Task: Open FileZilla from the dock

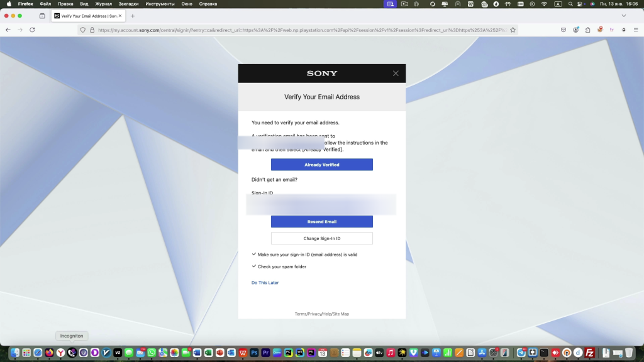Action: click(589, 353)
